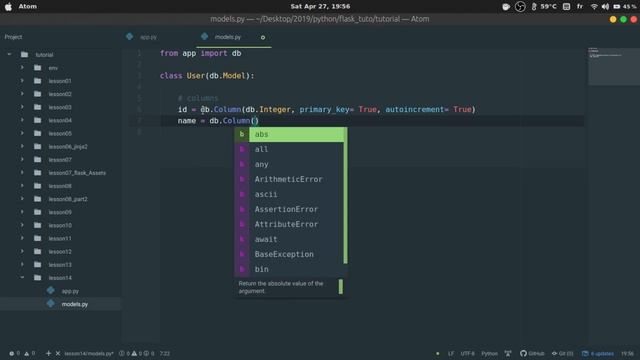Click the builtin badge next to ArithmeticError
The height and width of the screenshot is (360, 640).
coord(242,179)
